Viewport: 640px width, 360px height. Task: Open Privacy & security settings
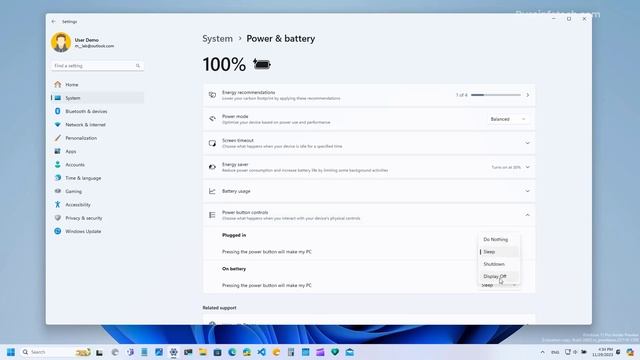point(97,218)
